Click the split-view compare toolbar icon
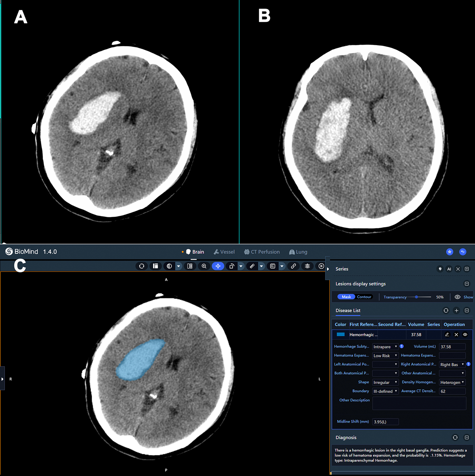Image resolution: width=475 pixels, height=476 pixels. 190,266
